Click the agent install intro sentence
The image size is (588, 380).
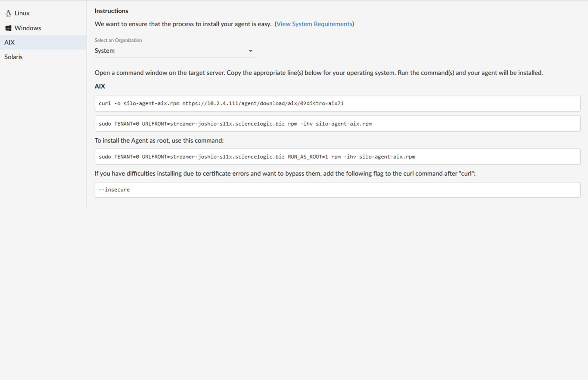[183, 24]
